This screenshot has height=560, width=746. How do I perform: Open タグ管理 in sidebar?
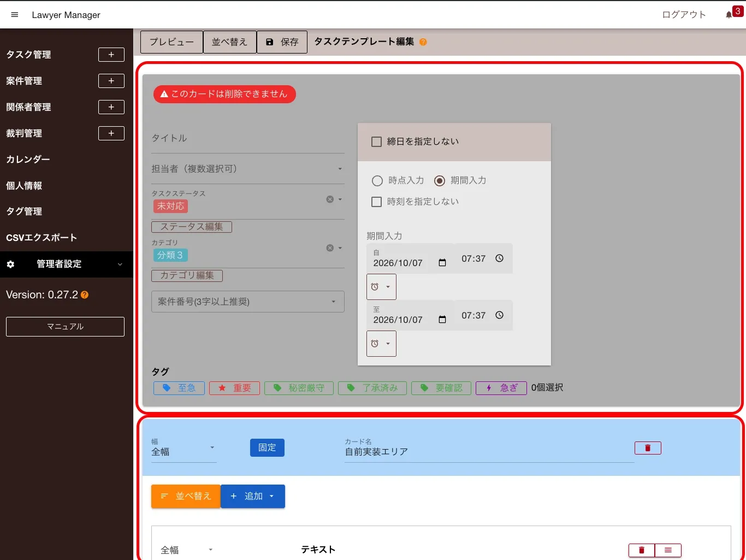pyautogui.click(x=24, y=211)
